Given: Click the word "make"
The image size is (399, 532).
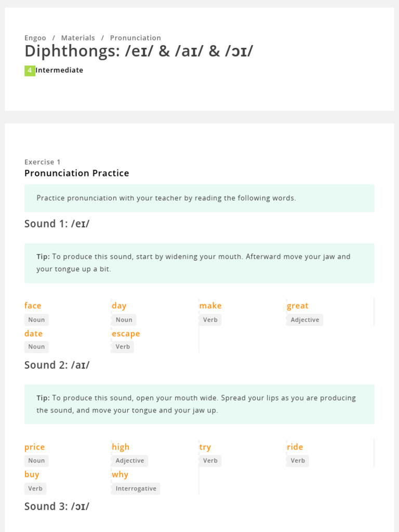Looking at the screenshot, I should click(210, 305).
